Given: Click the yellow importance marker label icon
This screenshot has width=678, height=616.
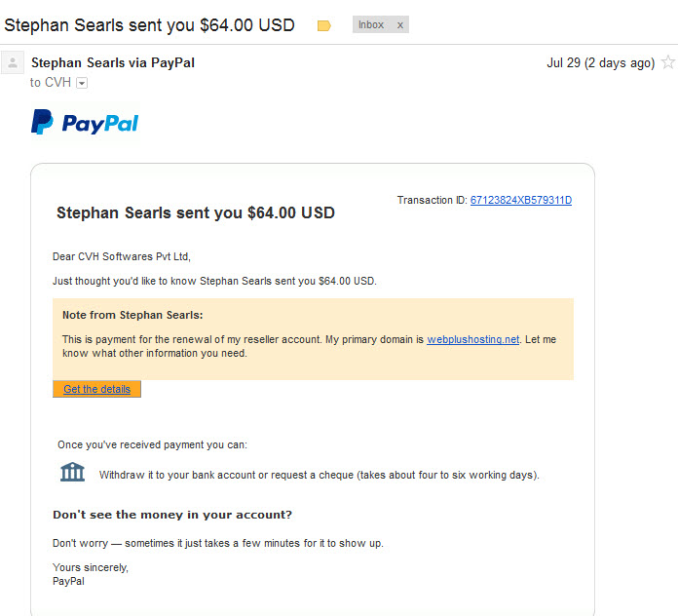Looking at the screenshot, I should coord(323,26).
